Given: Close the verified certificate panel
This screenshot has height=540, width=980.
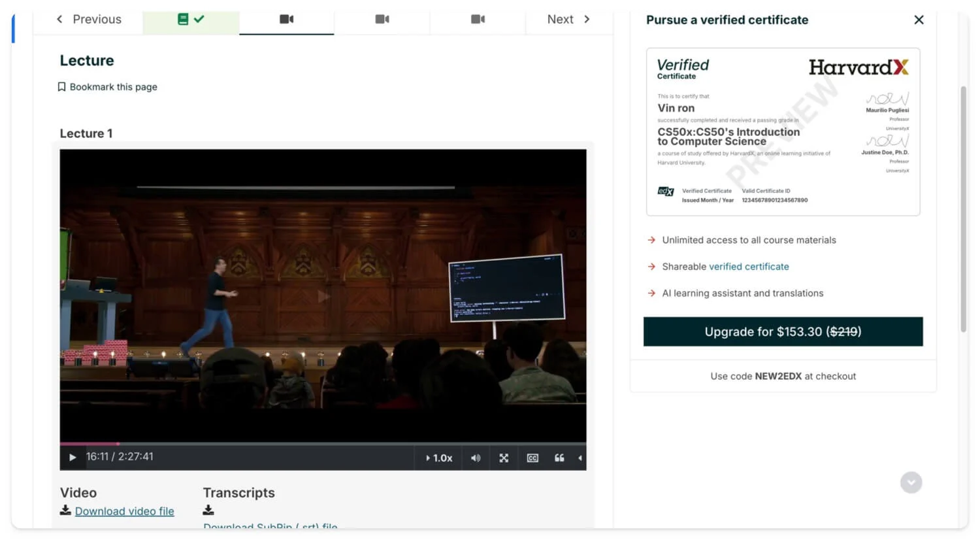Looking at the screenshot, I should [x=919, y=20].
